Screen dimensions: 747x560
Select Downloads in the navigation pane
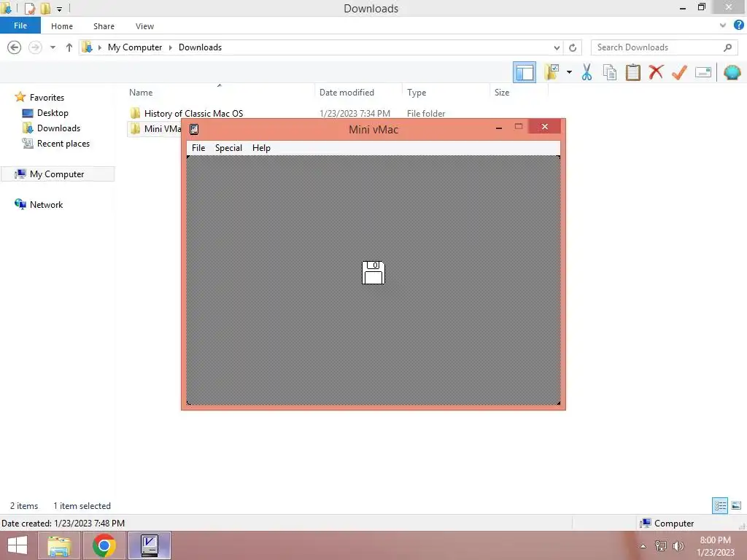pyautogui.click(x=58, y=128)
